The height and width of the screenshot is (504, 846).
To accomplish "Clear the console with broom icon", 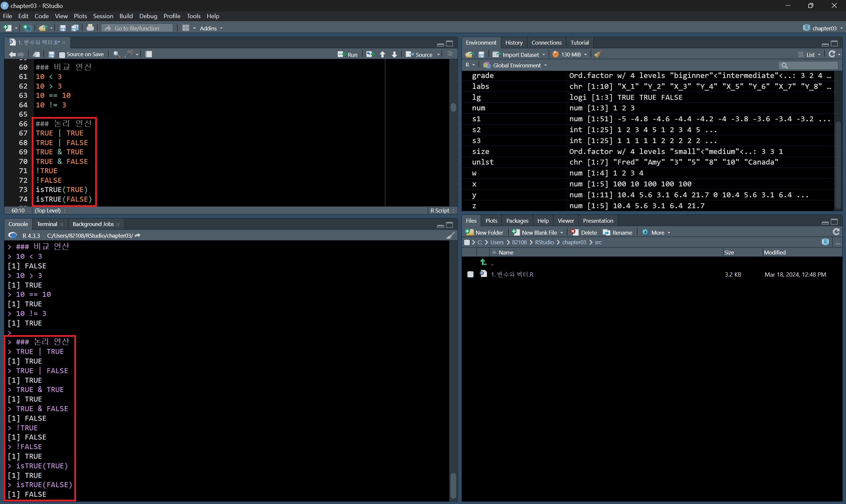I will coord(450,235).
